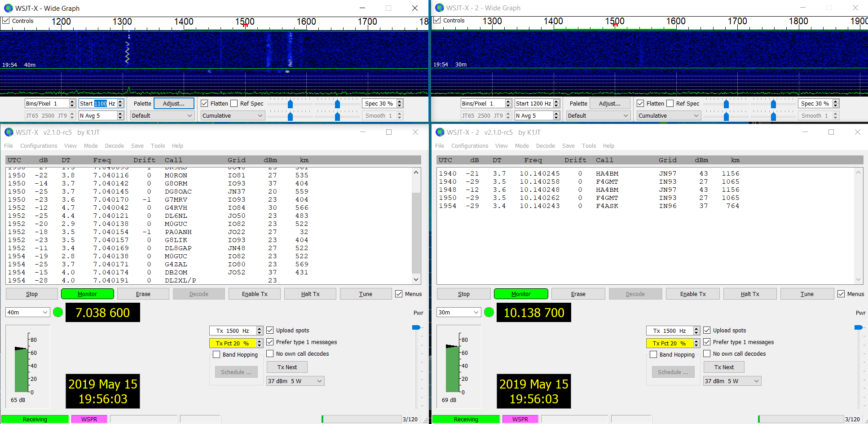This screenshot has height=424, width=868.
Task: Uncheck Upload spots in left WSJT-X window
Action: [x=270, y=330]
